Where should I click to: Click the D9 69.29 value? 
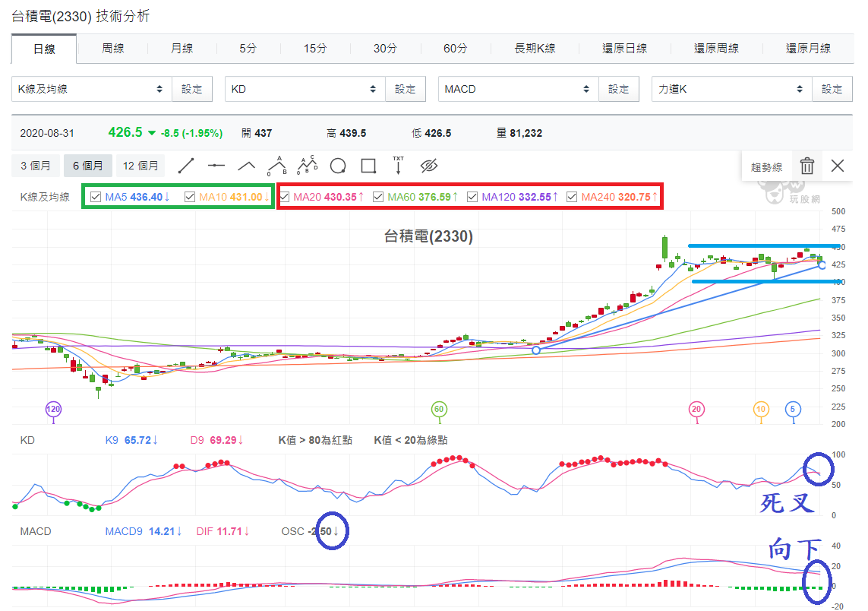217,440
